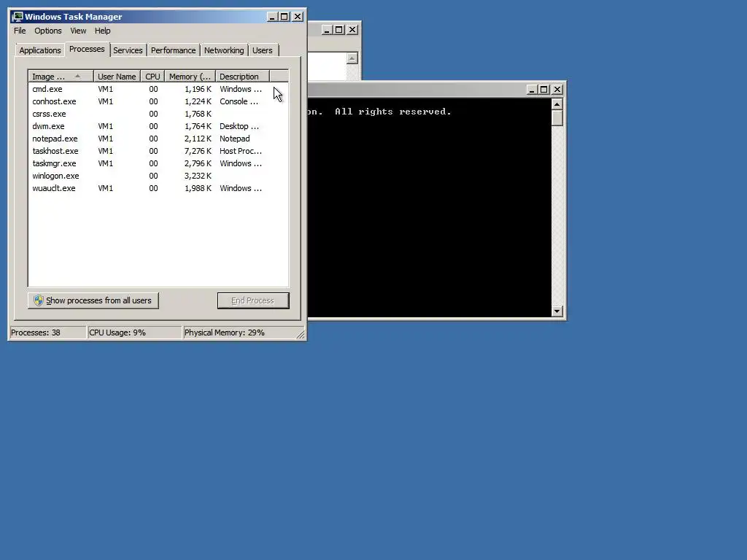Close the Windows Task Manager window

click(x=298, y=17)
